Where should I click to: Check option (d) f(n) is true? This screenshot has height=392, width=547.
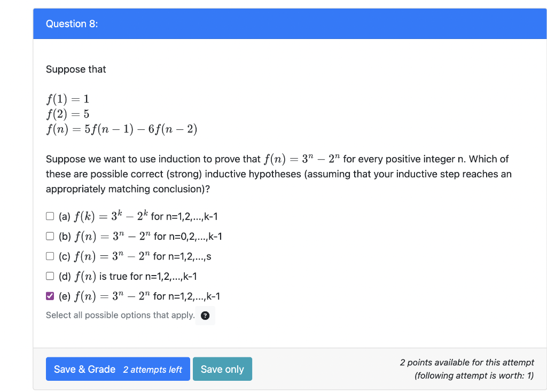point(50,276)
